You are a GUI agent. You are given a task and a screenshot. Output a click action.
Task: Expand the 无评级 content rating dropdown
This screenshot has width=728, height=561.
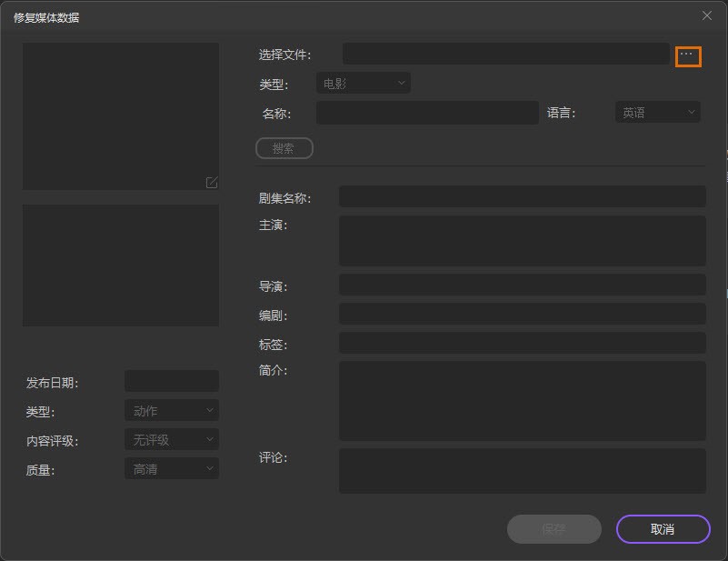click(171, 440)
